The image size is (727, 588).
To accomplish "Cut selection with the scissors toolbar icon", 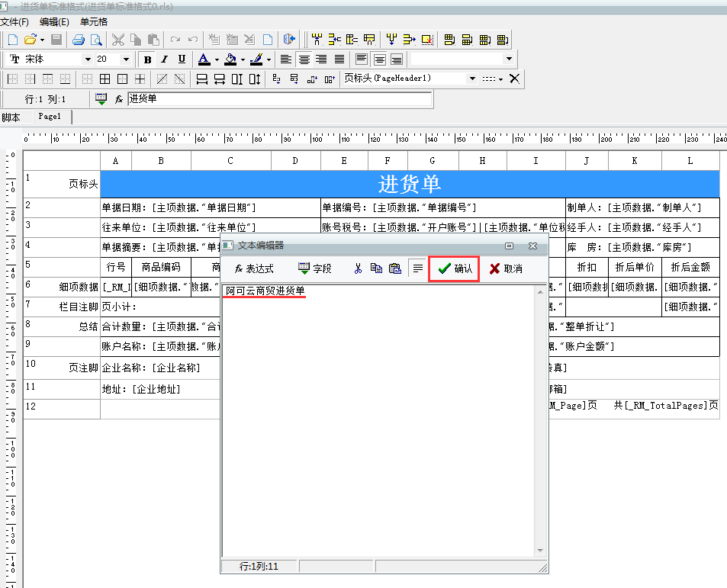I will [118, 40].
